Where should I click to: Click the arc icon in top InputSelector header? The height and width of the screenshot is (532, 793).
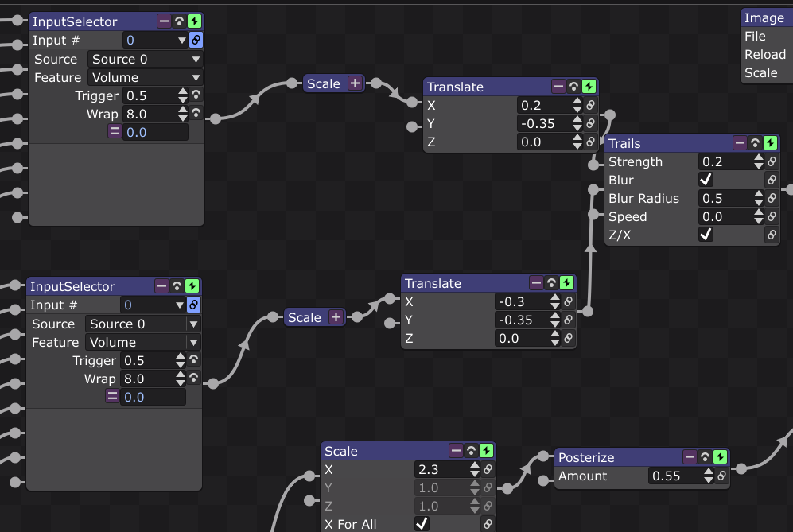click(x=179, y=21)
